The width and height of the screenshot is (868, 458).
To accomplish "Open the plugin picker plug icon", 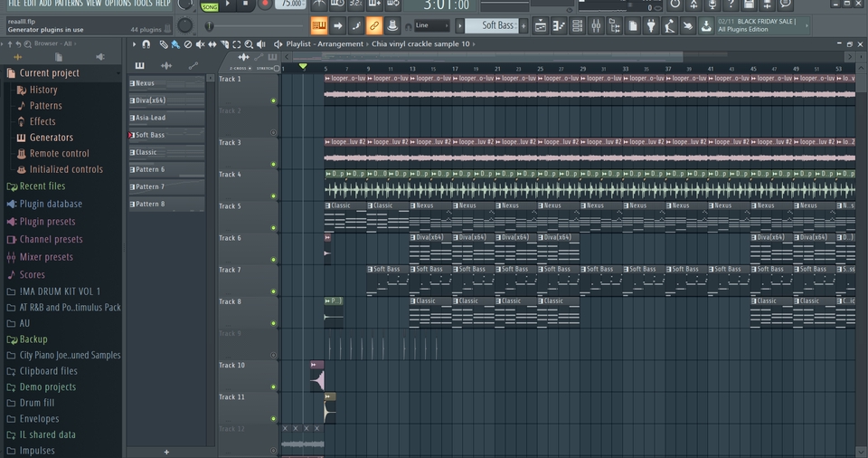I will click(651, 25).
